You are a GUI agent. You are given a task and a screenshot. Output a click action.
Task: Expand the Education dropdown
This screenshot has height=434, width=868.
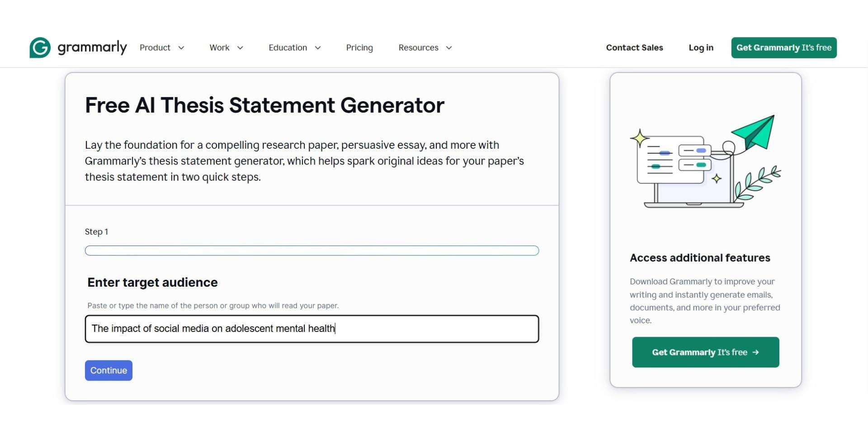click(x=294, y=47)
